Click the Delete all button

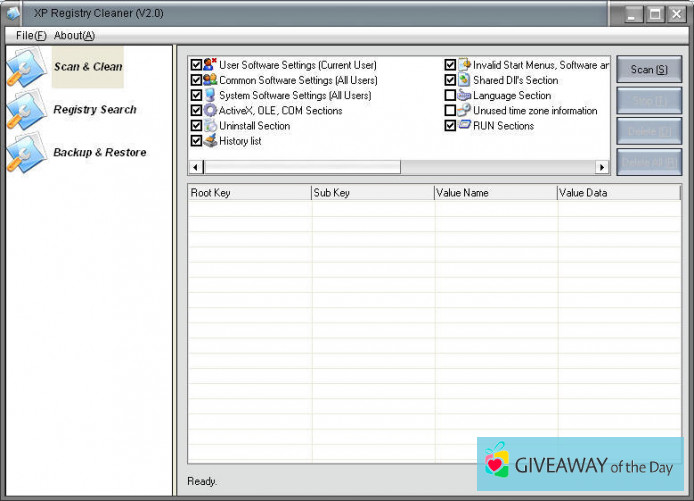point(649,162)
